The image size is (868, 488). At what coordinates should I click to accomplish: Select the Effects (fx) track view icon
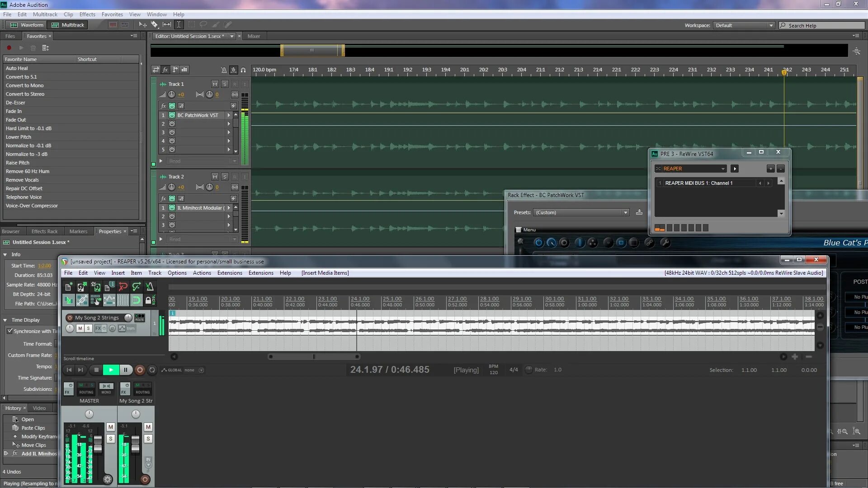click(165, 70)
